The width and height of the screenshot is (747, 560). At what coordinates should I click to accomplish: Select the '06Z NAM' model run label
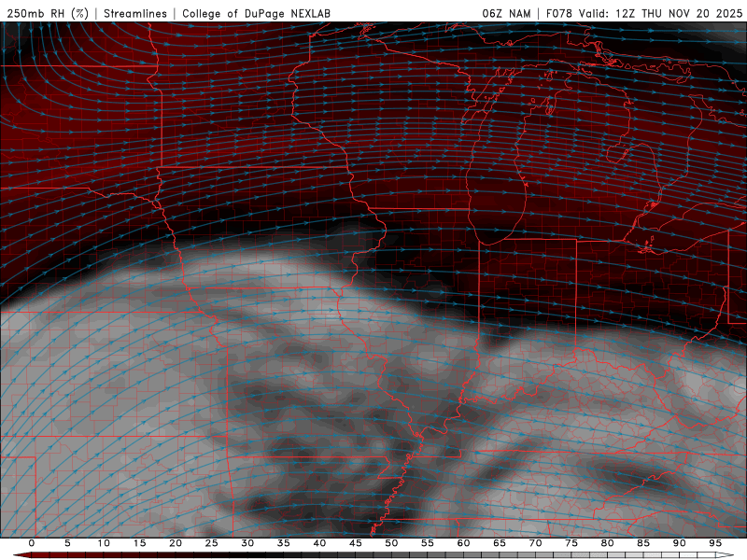point(506,14)
